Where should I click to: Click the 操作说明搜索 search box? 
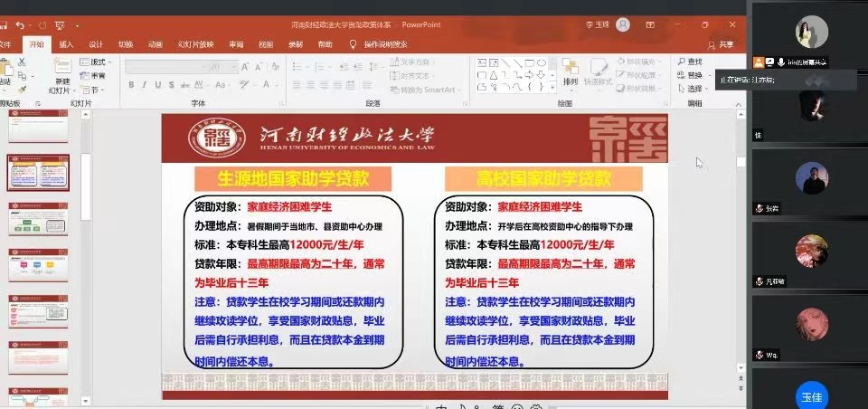click(379, 45)
